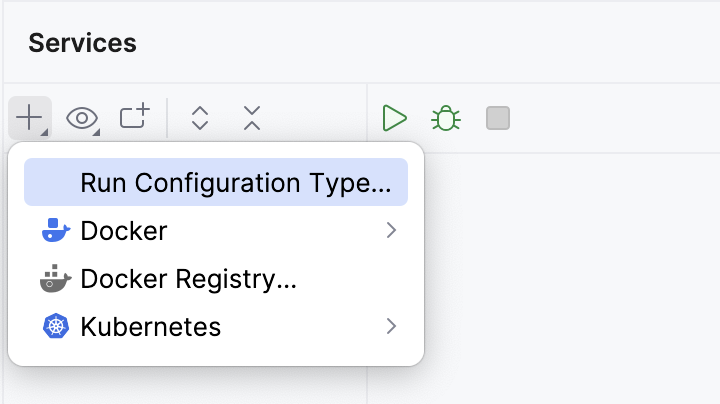This screenshot has height=404, width=720.
Task: Expand all services tree nodes
Action: (x=200, y=118)
